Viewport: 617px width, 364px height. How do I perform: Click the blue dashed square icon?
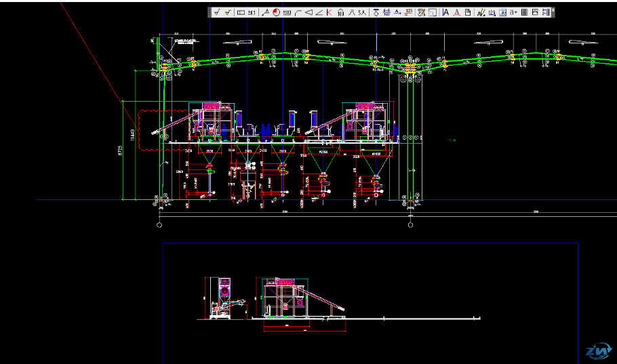[x=433, y=12]
